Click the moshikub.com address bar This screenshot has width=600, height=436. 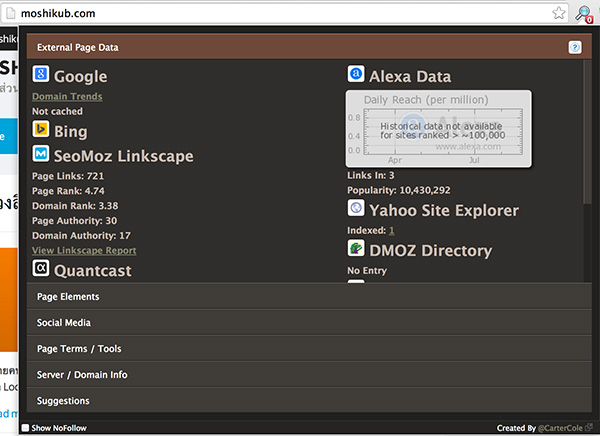(283, 13)
